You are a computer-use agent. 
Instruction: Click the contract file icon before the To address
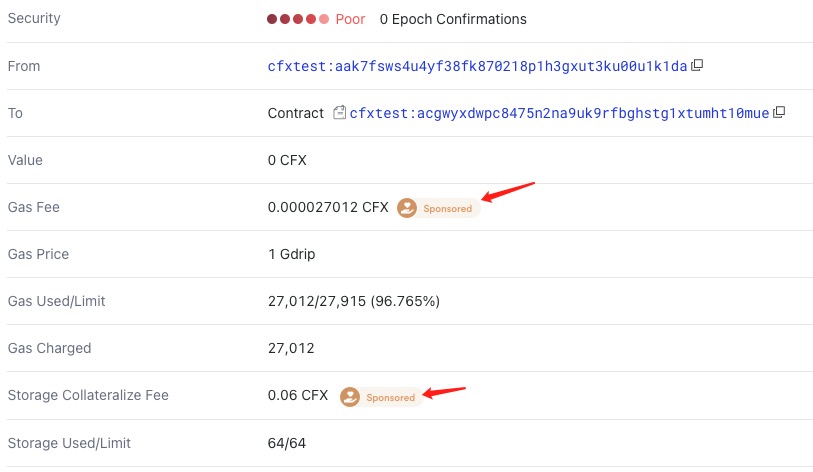pyautogui.click(x=340, y=113)
